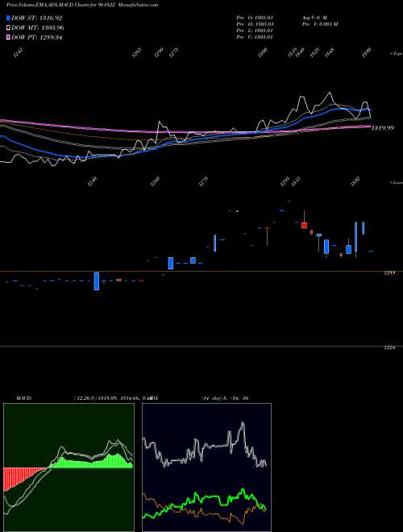Viewport: 403px width, 532px height.
Task: Click the red MACD histogram bars region
Action: click(17, 476)
